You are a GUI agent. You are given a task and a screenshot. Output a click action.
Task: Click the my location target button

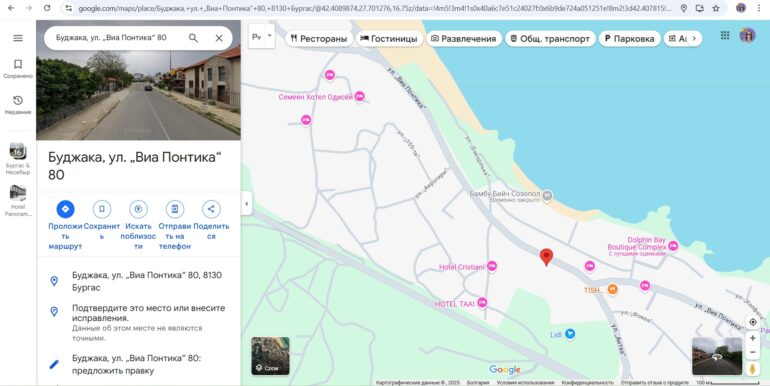[752, 322]
